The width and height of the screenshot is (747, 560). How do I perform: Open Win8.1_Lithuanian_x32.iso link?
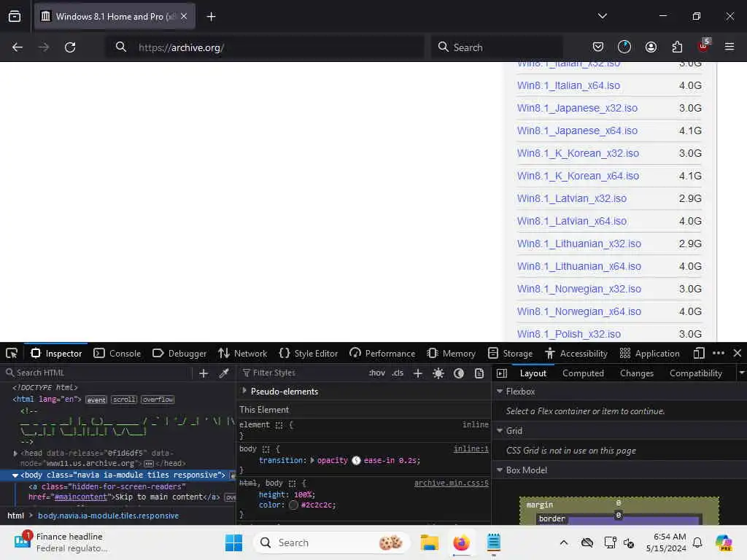[578, 244]
